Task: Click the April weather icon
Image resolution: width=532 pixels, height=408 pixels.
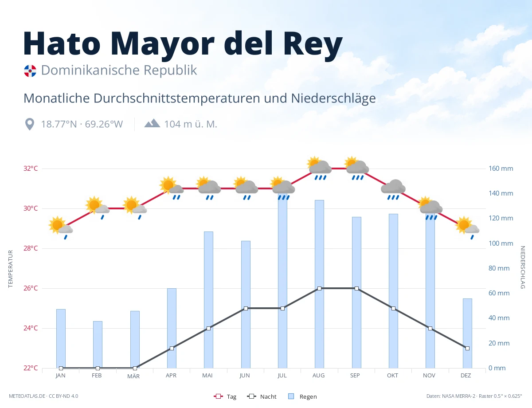Action: 172,188
